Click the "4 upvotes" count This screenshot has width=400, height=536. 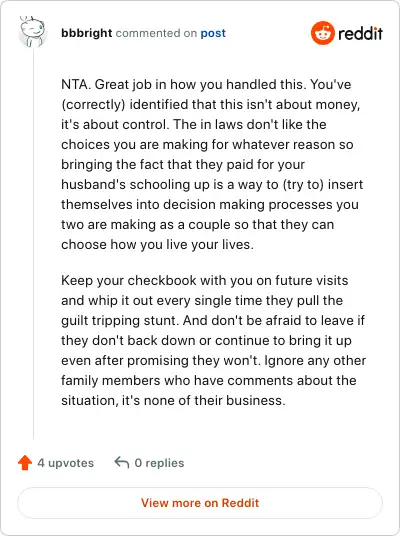[x=65, y=463]
